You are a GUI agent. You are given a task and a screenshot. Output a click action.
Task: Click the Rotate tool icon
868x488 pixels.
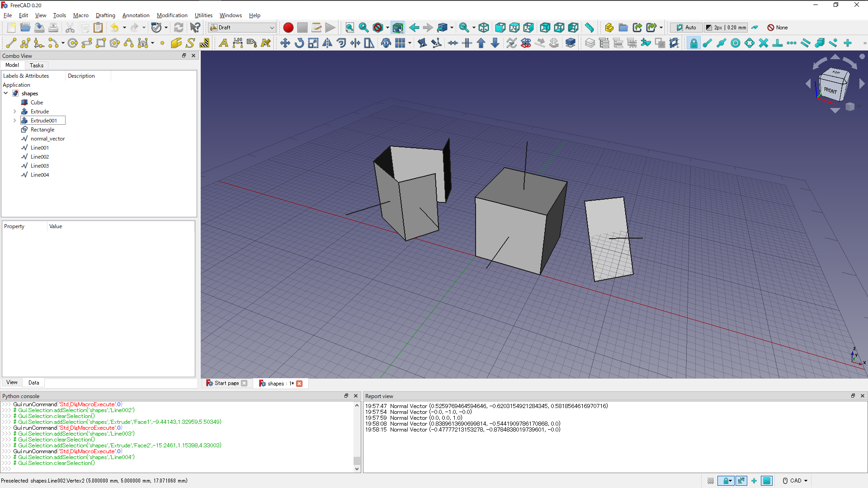click(x=299, y=43)
